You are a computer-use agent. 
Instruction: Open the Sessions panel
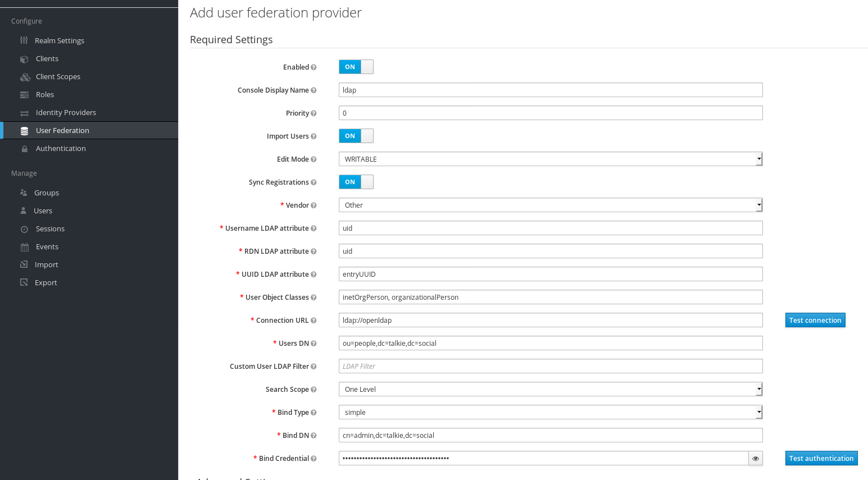point(51,228)
